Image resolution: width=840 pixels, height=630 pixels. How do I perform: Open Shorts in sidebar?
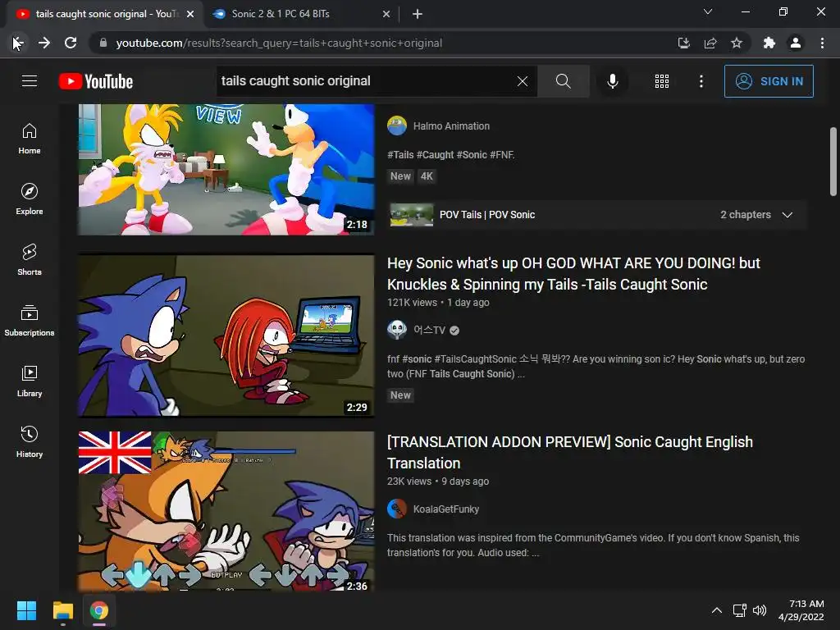pyautogui.click(x=30, y=260)
